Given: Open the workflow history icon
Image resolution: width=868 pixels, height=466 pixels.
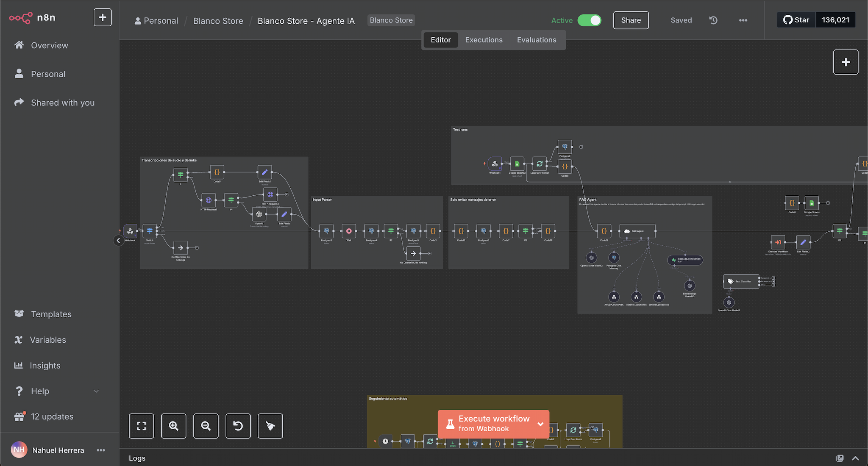Looking at the screenshot, I should [713, 20].
